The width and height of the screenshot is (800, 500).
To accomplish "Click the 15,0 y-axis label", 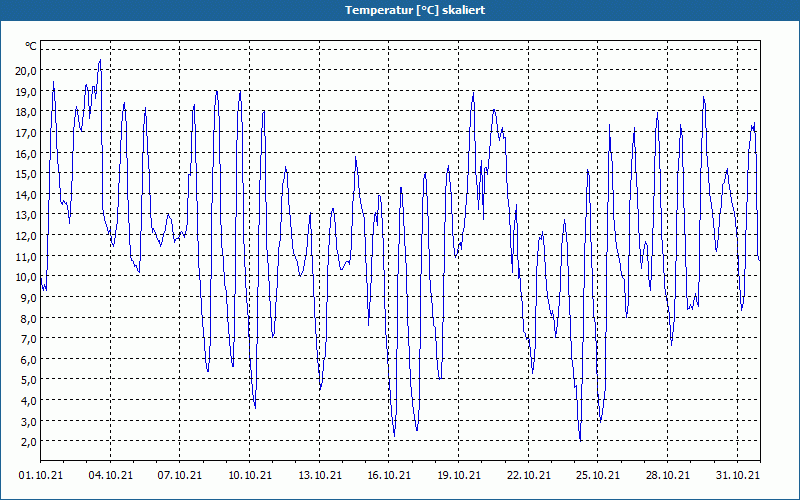I will 26,174.
